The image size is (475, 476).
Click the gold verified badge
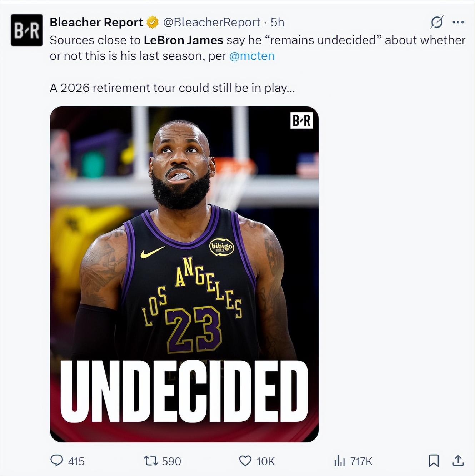pyautogui.click(x=153, y=22)
